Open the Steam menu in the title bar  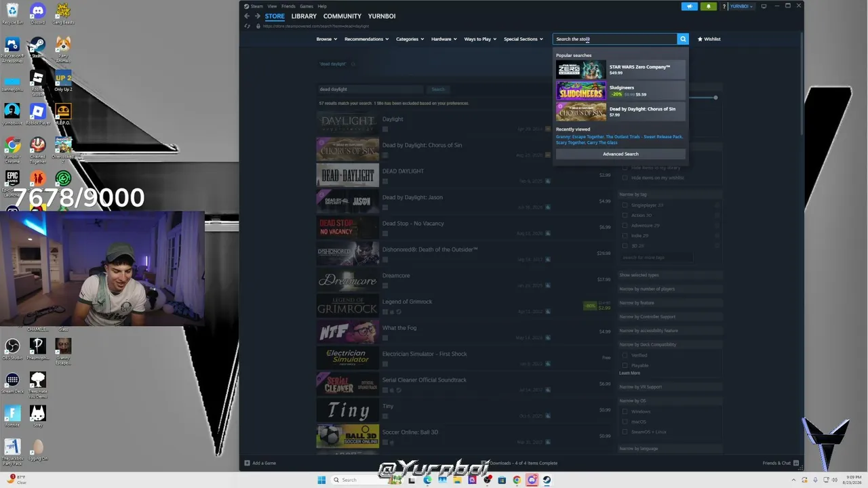click(x=257, y=6)
